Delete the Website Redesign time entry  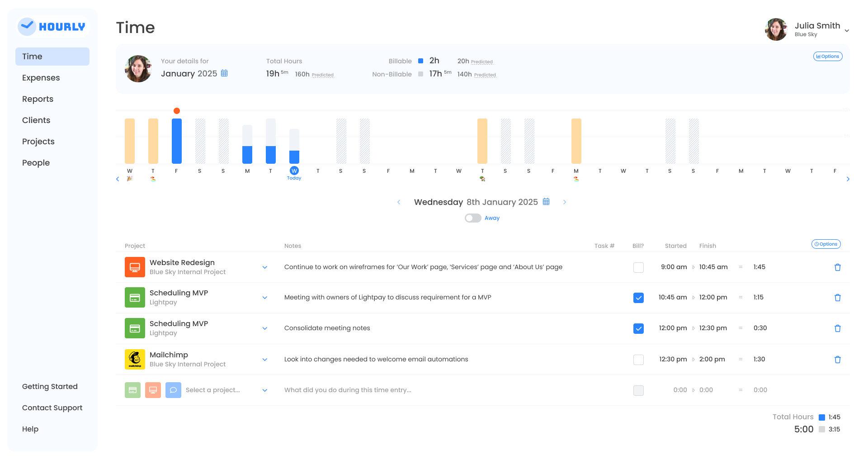pyautogui.click(x=838, y=267)
